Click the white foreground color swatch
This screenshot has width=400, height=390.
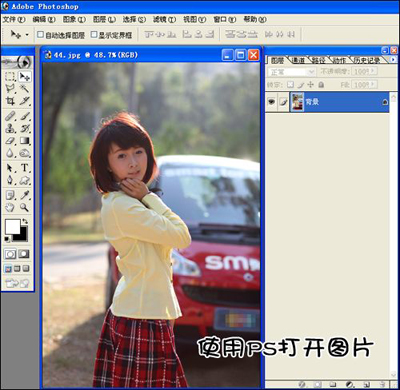11,227
